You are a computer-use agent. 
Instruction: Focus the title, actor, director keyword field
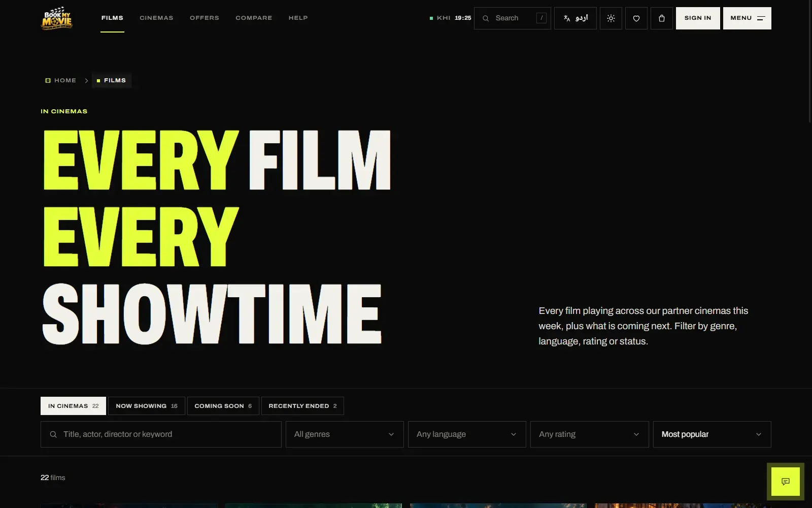tap(161, 434)
